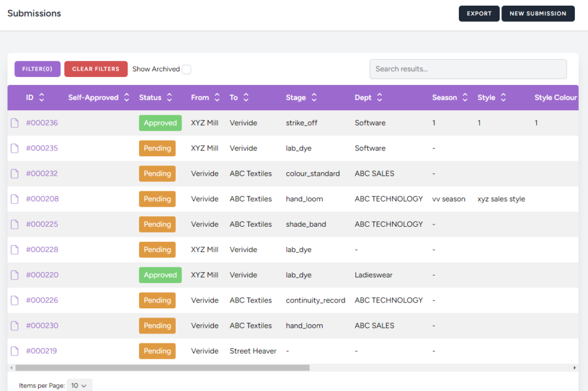This screenshot has height=391, width=588.
Task: Click sort arrows next to Self-Approved header
Action: coord(126,98)
